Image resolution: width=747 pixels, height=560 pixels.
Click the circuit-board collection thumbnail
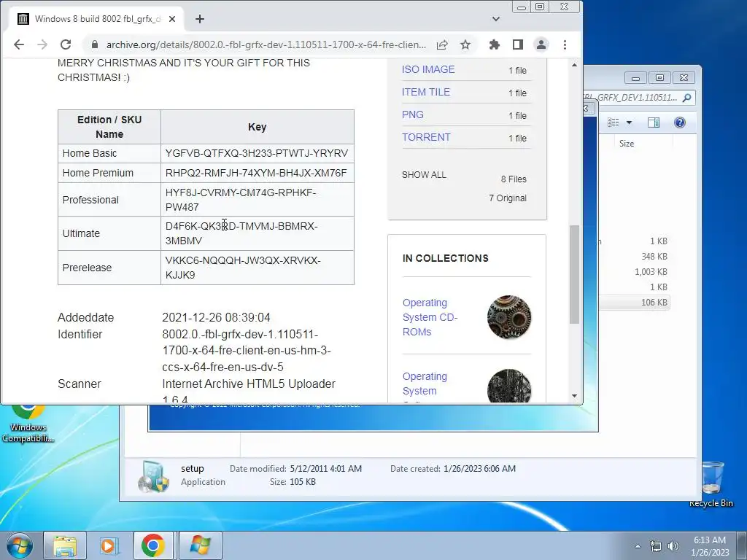509,386
